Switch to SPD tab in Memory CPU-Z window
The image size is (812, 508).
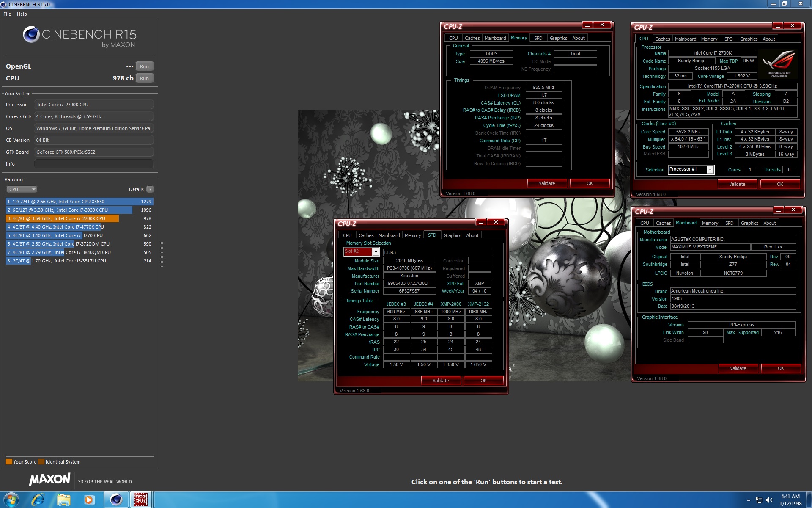coord(538,38)
